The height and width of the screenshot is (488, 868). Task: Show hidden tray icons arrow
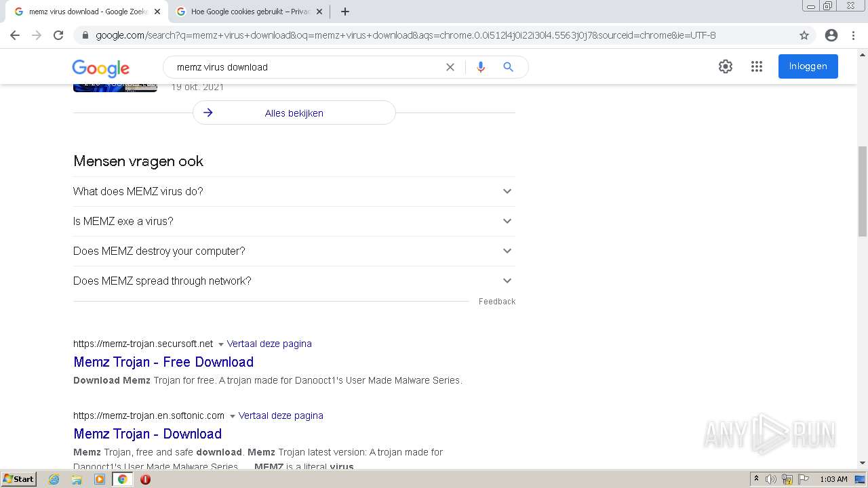click(757, 479)
